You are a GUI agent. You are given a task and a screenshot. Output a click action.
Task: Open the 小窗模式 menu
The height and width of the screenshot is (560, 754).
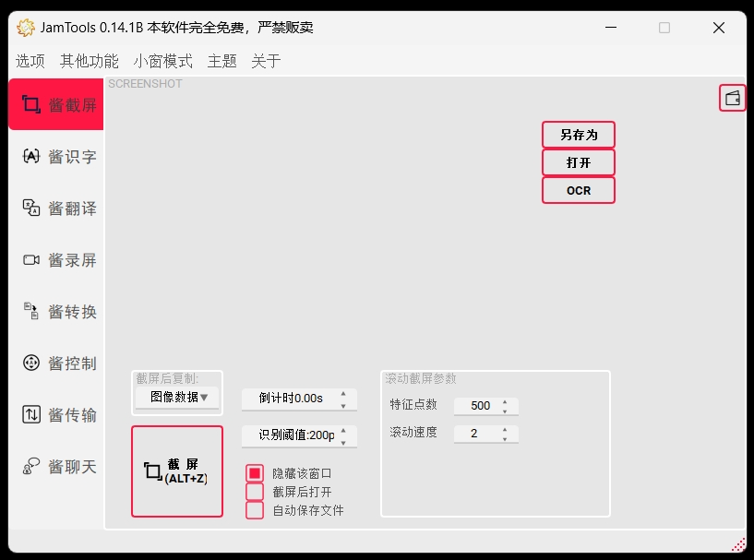pyautogui.click(x=163, y=61)
